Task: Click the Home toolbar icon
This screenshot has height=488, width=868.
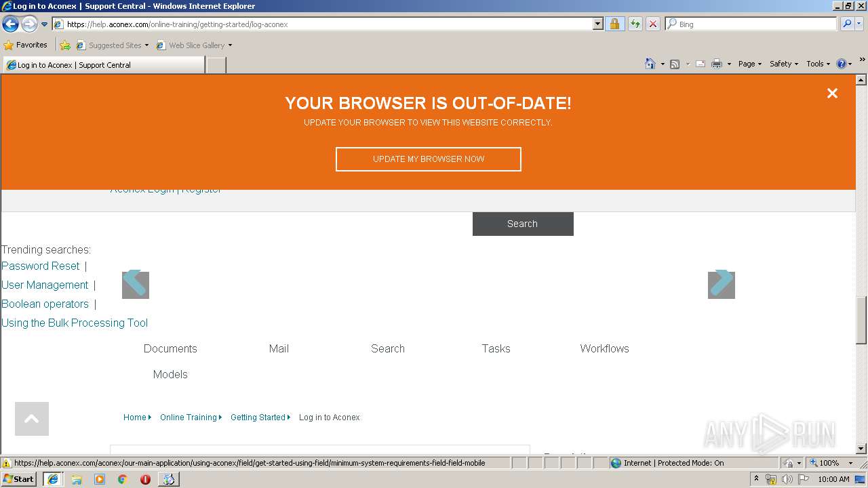Action: pyautogui.click(x=650, y=64)
